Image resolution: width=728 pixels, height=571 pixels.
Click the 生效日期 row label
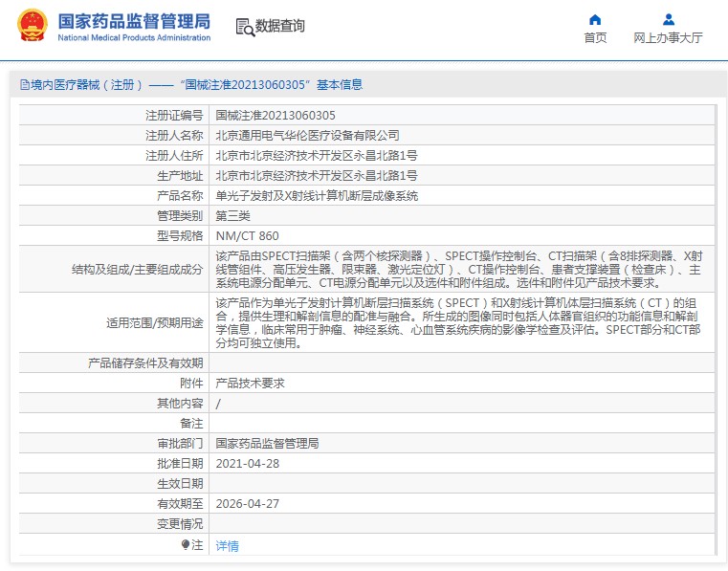click(180, 484)
